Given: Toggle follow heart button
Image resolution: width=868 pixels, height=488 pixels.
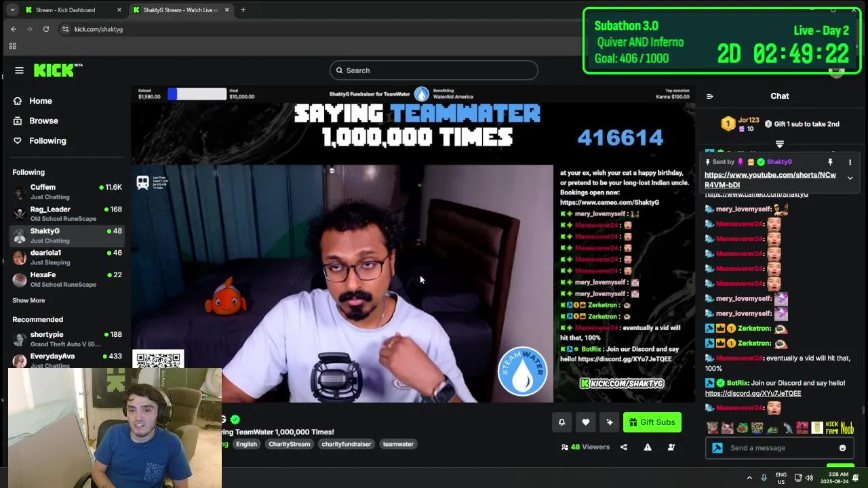Looking at the screenshot, I should (x=585, y=422).
